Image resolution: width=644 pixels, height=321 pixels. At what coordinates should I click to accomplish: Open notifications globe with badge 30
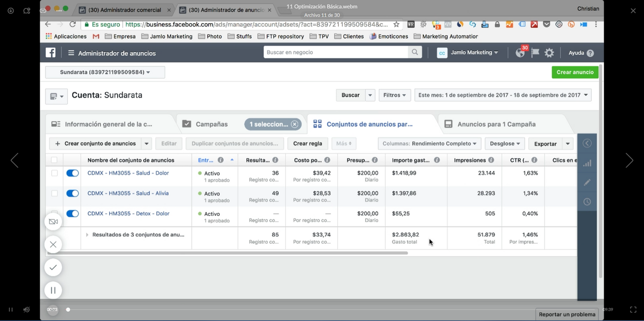[520, 53]
